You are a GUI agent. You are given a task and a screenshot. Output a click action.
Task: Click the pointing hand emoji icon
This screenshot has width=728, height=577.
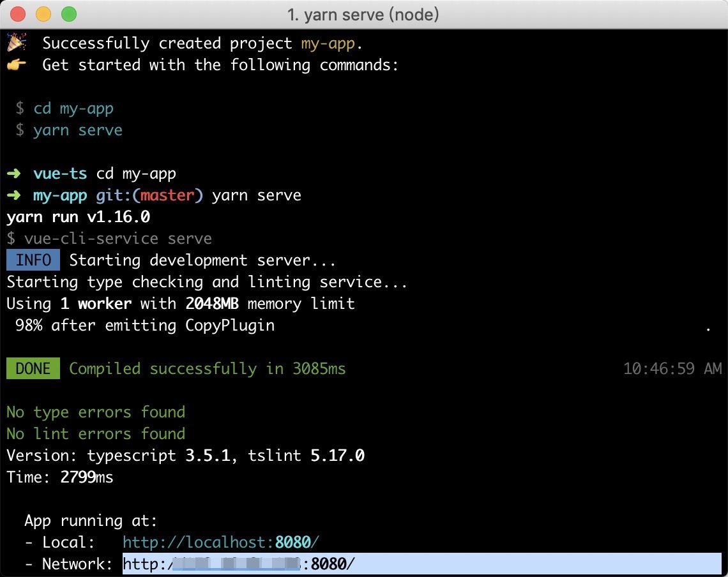pos(15,65)
